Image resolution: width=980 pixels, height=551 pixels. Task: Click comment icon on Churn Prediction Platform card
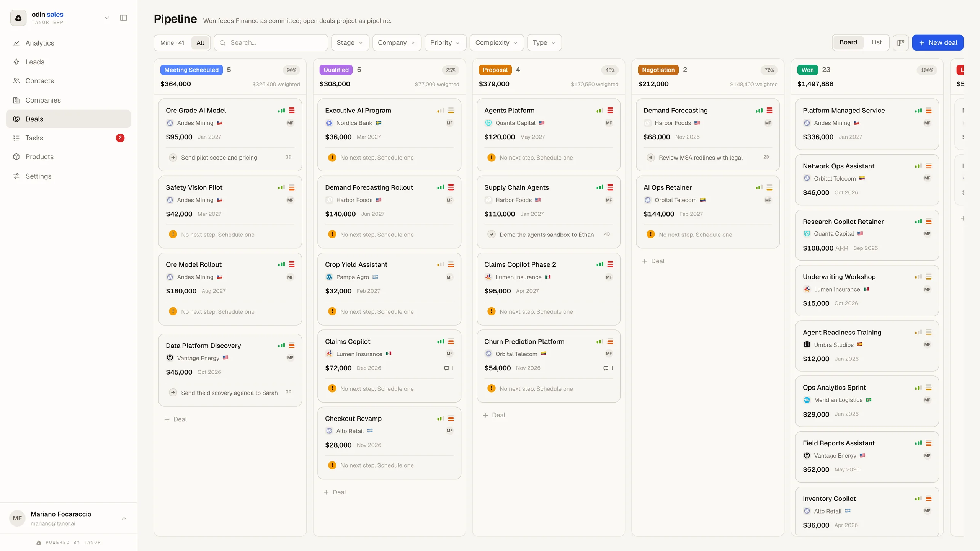click(x=606, y=368)
